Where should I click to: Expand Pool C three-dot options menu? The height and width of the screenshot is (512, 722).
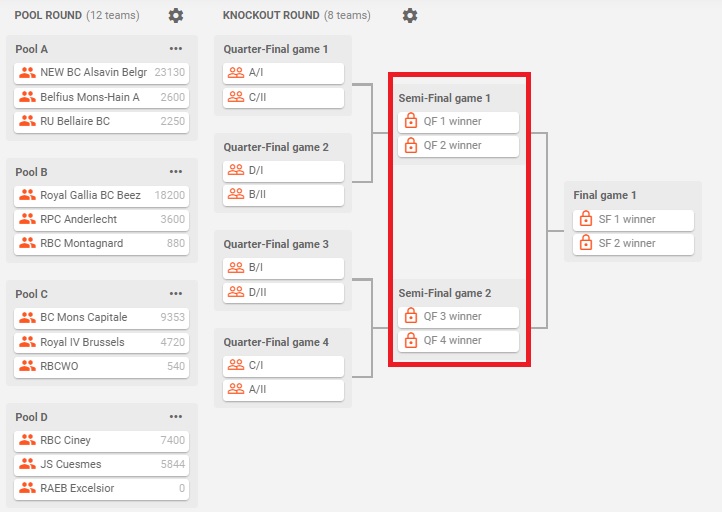click(x=176, y=293)
